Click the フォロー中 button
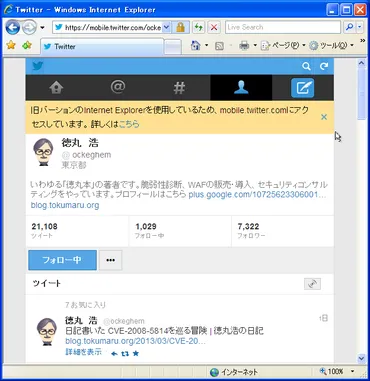The image size is (370, 381). pos(62,260)
